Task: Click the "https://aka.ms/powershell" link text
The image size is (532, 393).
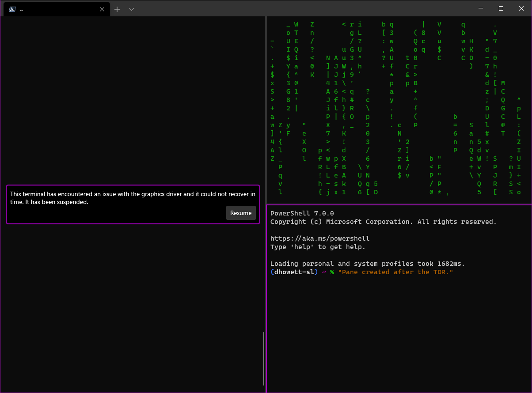Action: [x=320, y=238]
